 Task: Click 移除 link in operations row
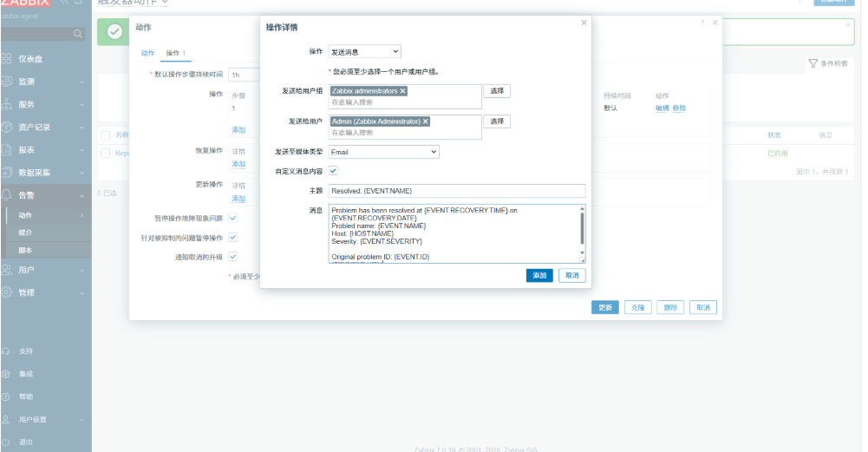pyautogui.click(x=679, y=108)
